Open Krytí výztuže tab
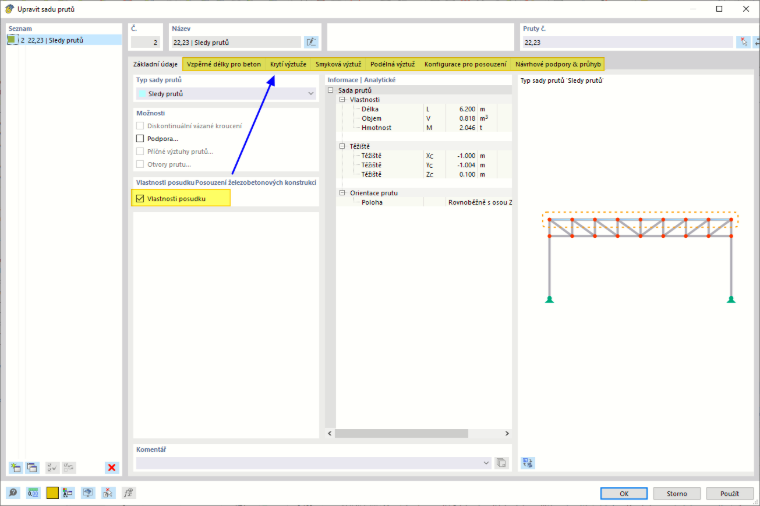The image size is (760, 506). 288,64
